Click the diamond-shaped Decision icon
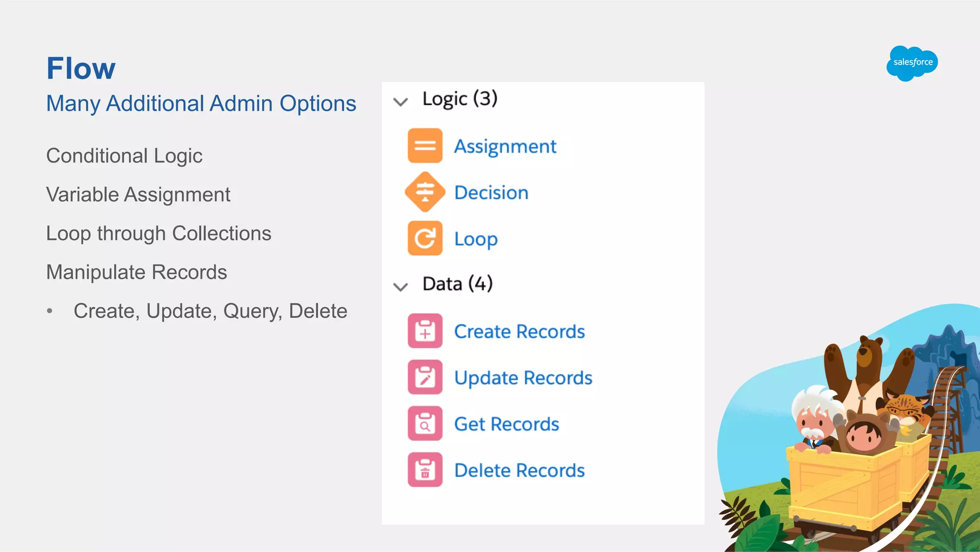Screen dimensions: 980x552 tap(425, 192)
